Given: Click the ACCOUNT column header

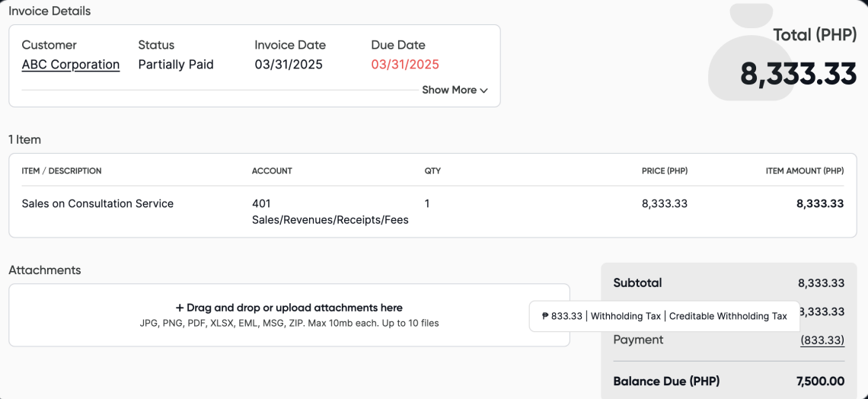Looking at the screenshot, I should (x=272, y=171).
